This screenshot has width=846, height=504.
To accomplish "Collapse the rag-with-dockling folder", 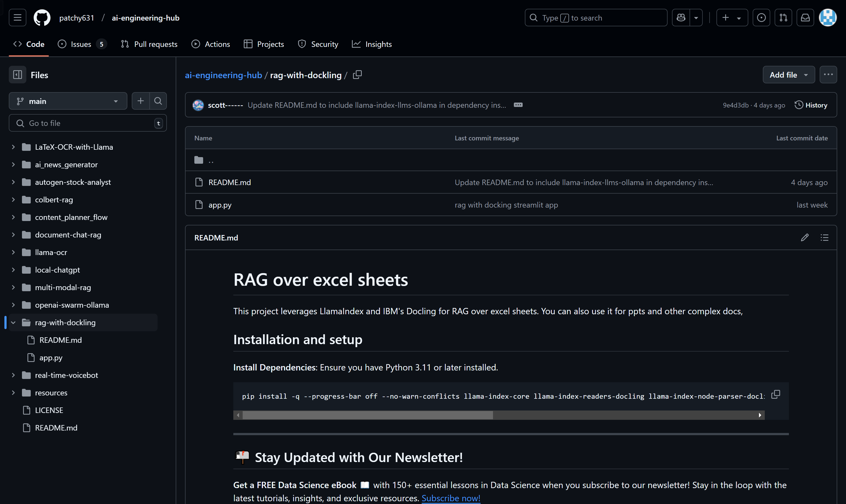I will pos(13,322).
